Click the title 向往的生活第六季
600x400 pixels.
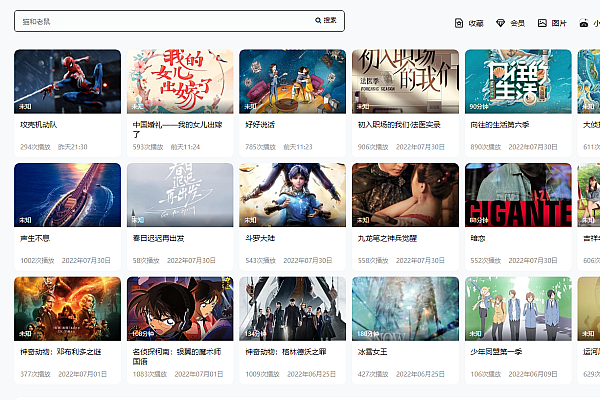pyautogui.click(x=500, y=125)
